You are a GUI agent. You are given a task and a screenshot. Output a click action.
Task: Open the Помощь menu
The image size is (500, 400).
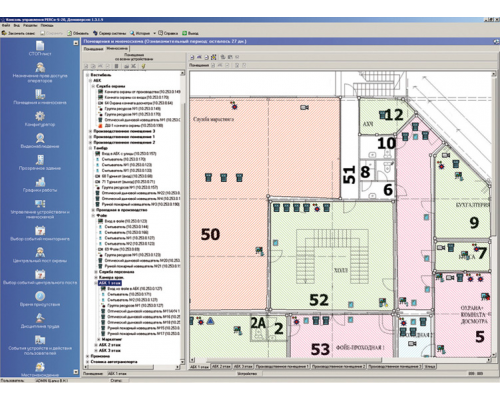click(47, 25)
